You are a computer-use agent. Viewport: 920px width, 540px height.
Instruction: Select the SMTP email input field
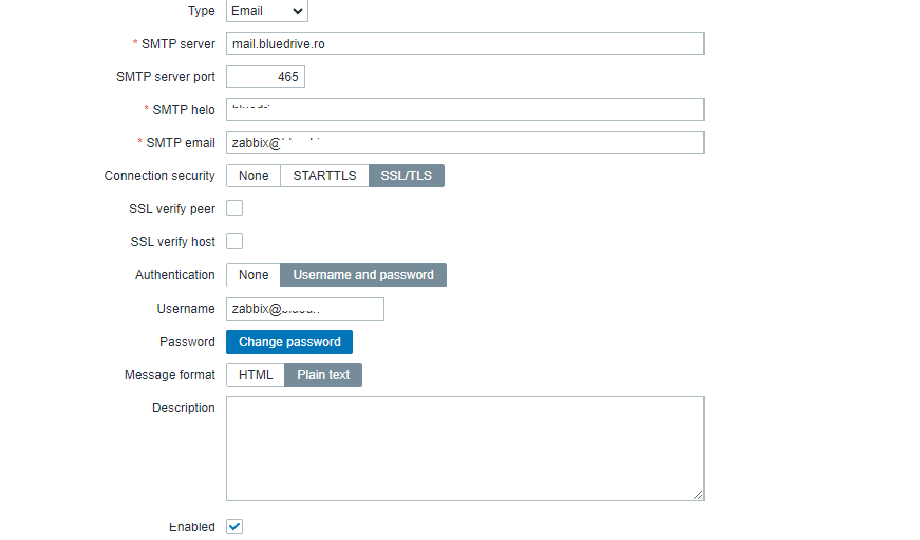[x=465, y=143]
